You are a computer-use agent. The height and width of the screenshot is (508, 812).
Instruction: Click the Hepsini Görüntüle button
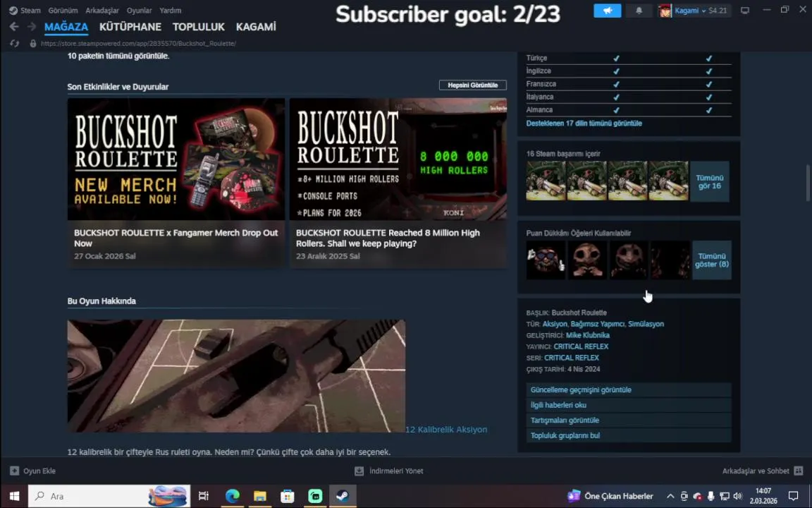pyautogui.click(x=473, y=85)
